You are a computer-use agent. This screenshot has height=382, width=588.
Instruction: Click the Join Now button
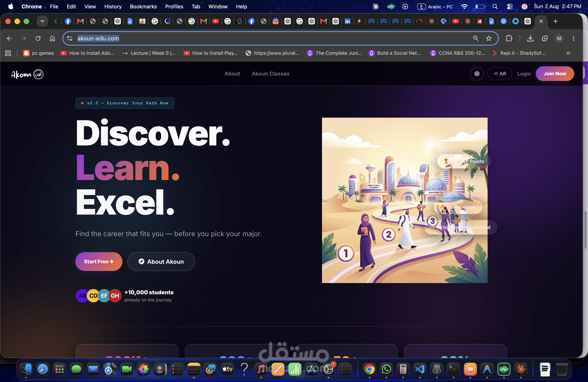pyautogui.click(x=555, y=74)
